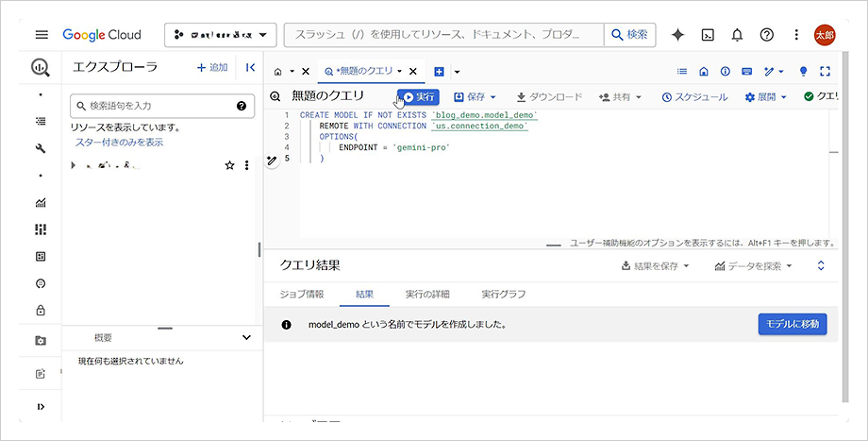Screen dimensions: 868x441
Task: Create a new query with plus icon
Action: click(439, 72)
